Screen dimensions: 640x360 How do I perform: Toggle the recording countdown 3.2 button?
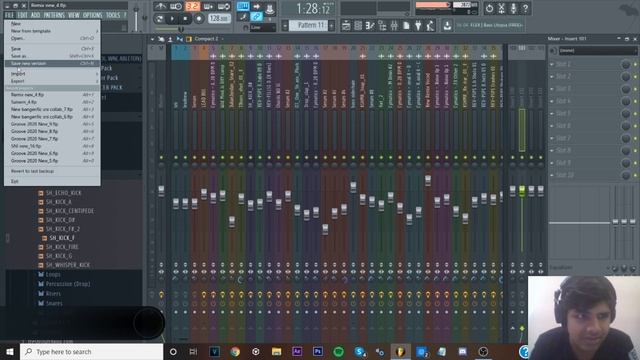(192, 6)
